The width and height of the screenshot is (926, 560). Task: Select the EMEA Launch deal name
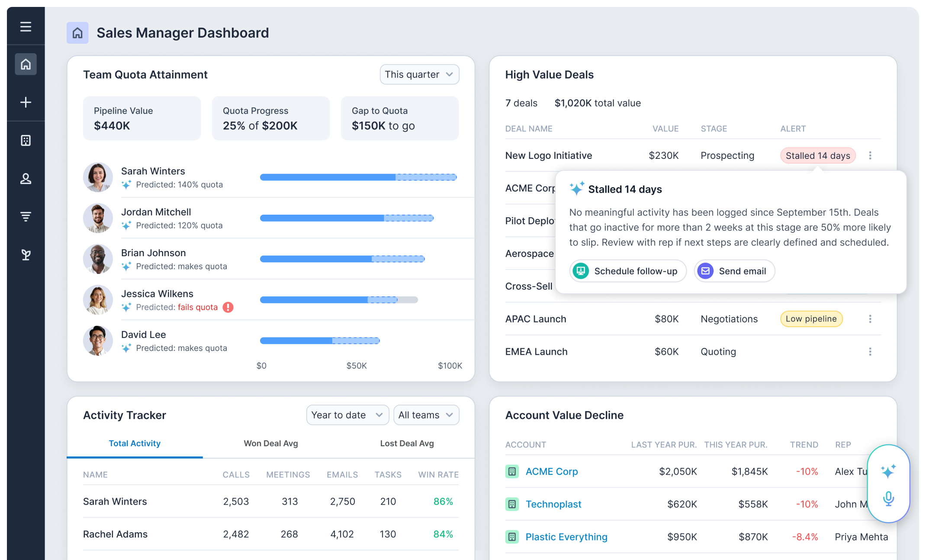pos(536,351)
